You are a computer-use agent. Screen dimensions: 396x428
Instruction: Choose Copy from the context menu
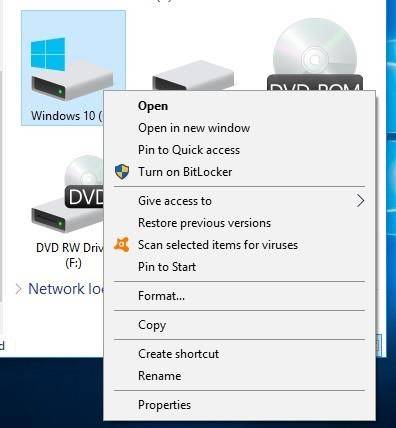239,325
